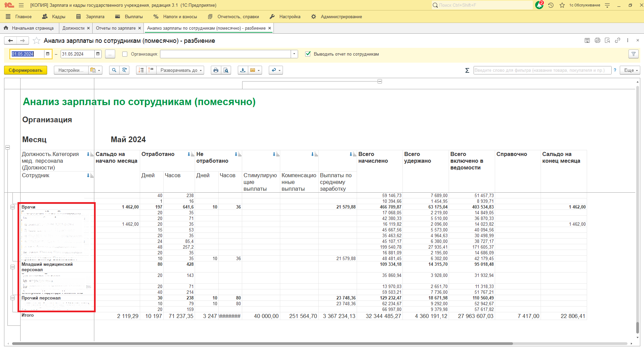Open the blue return-arrow dropdown button
The image size is (644, 349).
tap(276, 70)
